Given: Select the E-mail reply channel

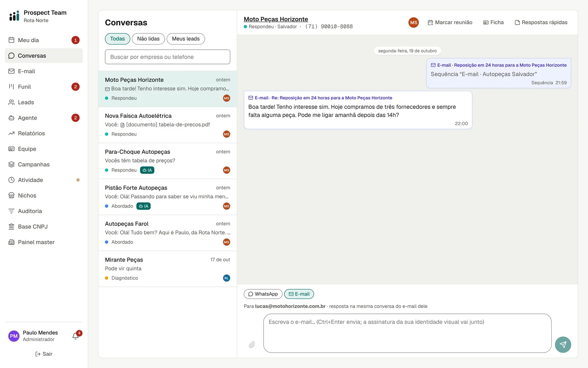Looking at the screenshot, I should 299,294.
